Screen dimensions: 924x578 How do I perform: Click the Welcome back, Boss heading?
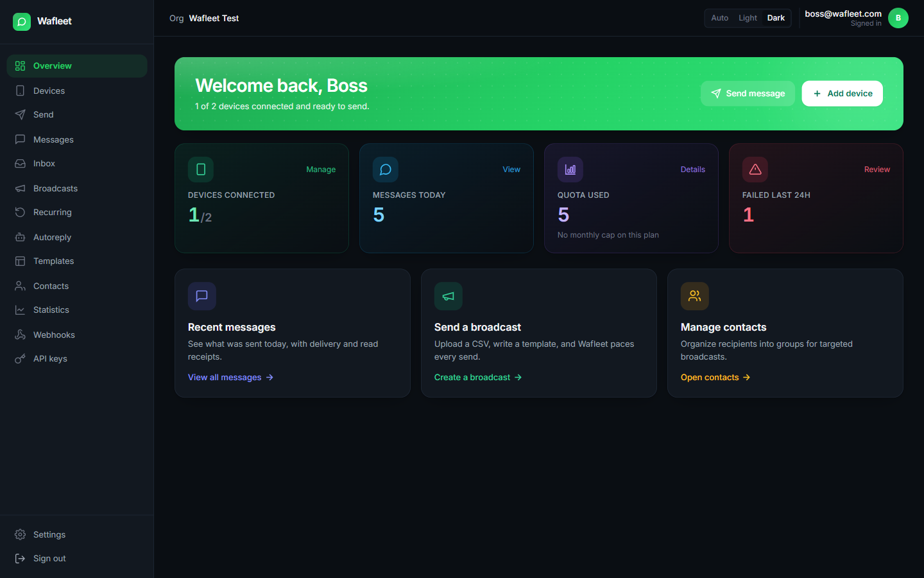(281, 85)
